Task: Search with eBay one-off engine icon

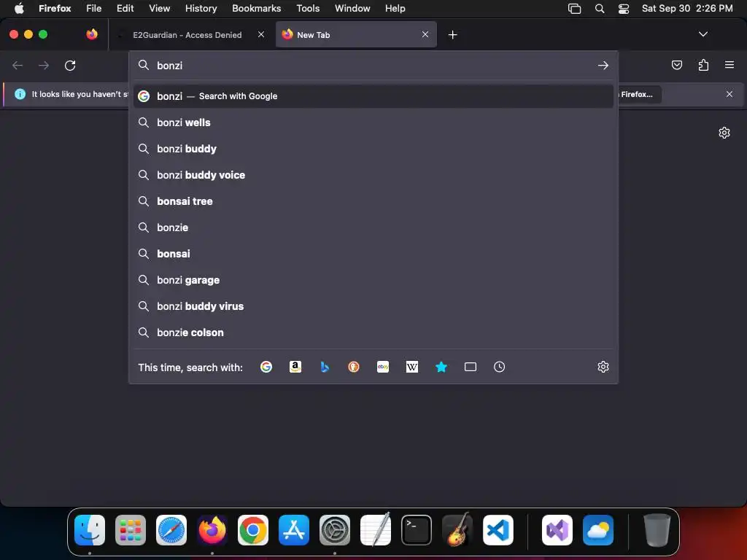Action: point(383,367)
